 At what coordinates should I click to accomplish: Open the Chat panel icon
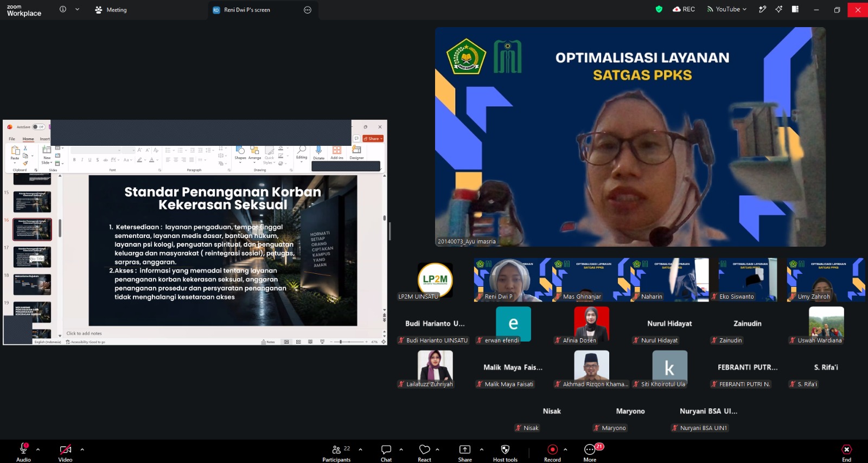(x=386, y=449)
